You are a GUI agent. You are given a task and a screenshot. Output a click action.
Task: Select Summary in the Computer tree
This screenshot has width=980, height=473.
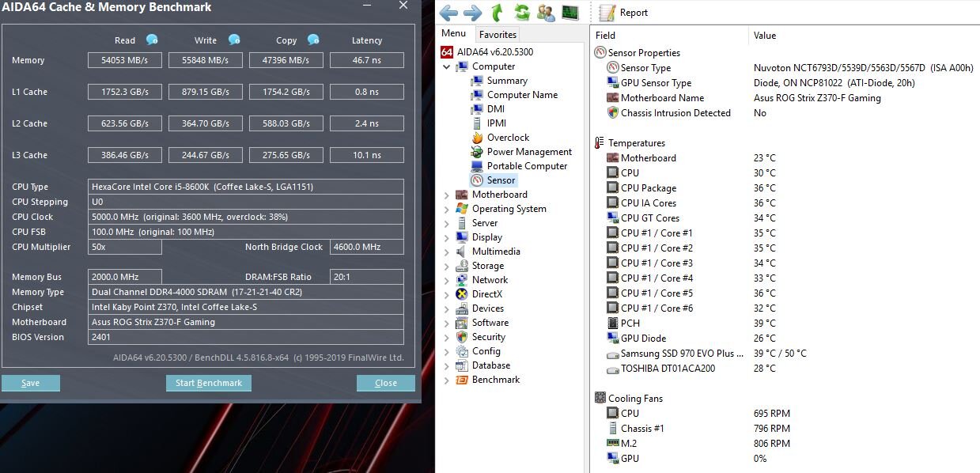507,81
